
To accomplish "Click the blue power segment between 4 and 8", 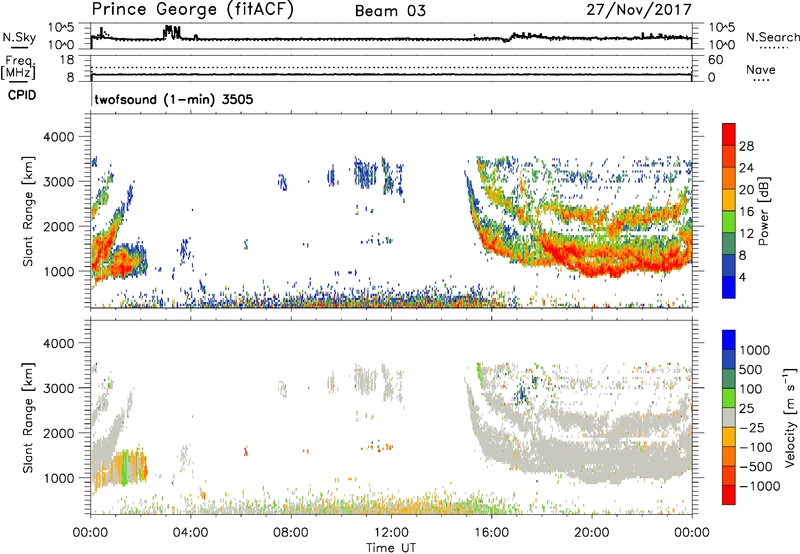I will coord(729,265).
